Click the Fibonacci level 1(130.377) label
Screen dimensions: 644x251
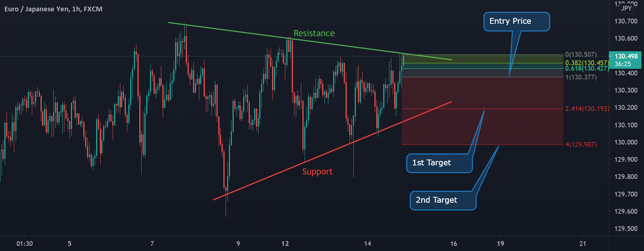pyautogui.click(x=581, y=77)
